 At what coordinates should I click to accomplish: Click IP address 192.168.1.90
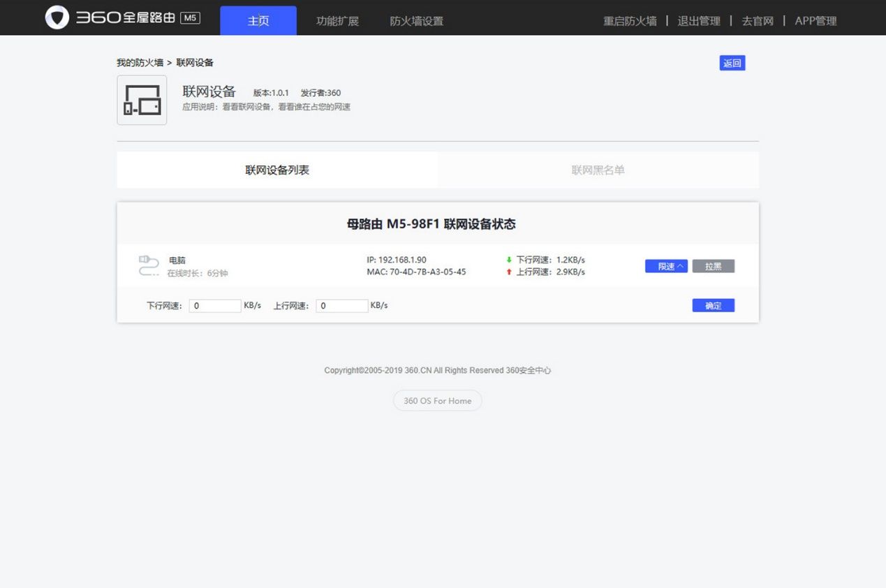(x=397, y=260)
